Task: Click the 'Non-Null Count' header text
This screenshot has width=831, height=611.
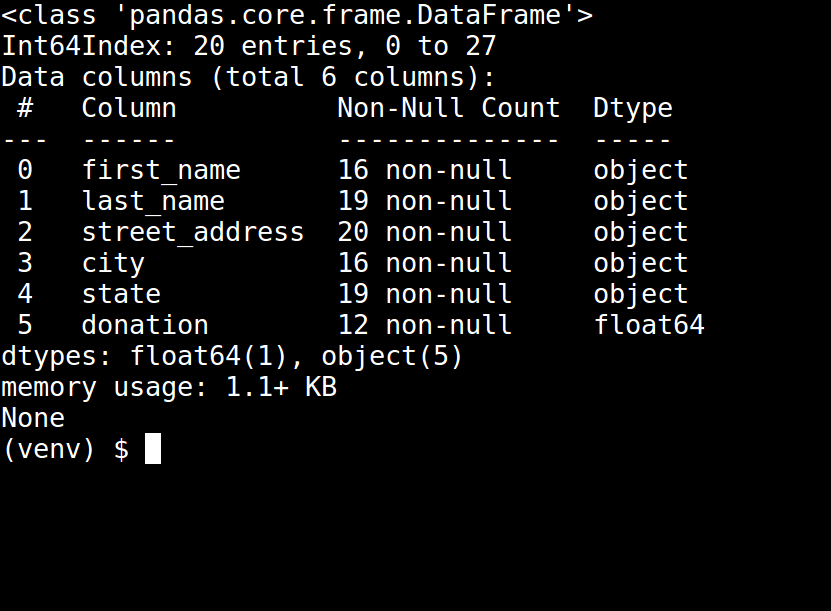Action: (449, 108)
